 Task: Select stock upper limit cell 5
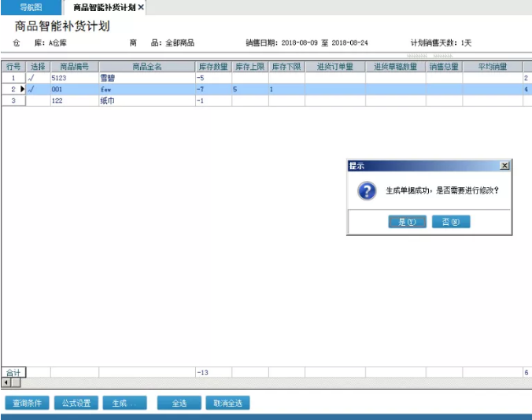(x=250, y=90)
